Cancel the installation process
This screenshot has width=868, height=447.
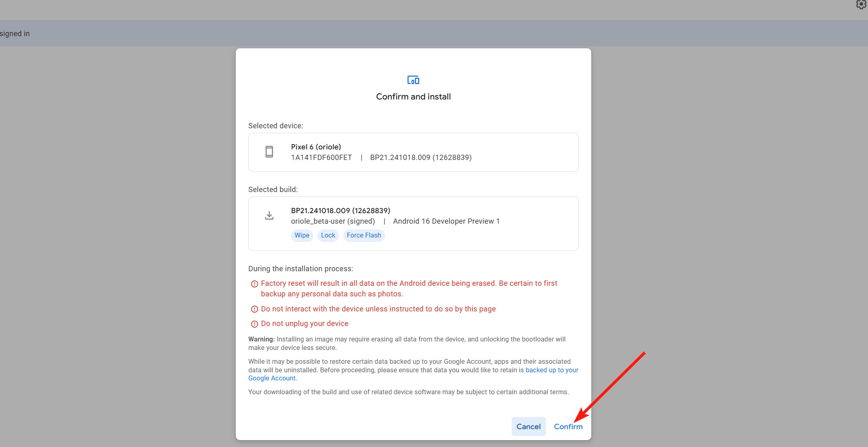click(528, 426)
